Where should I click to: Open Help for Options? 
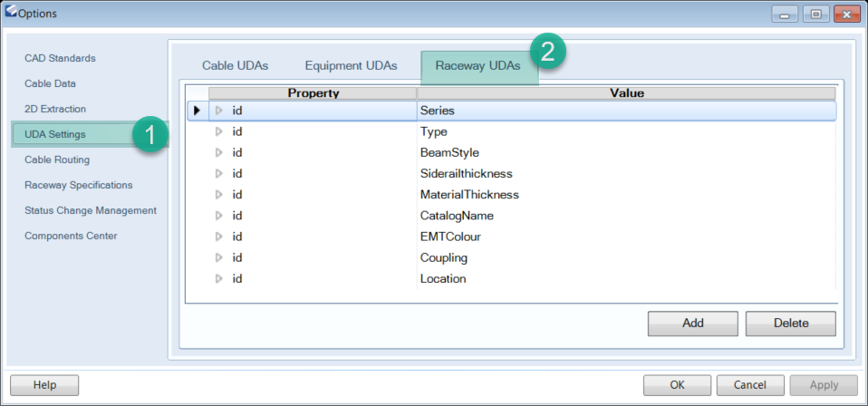44,384
